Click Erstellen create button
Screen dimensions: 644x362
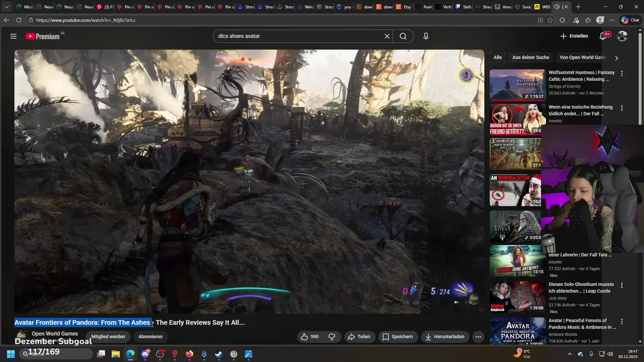point(574,36)
